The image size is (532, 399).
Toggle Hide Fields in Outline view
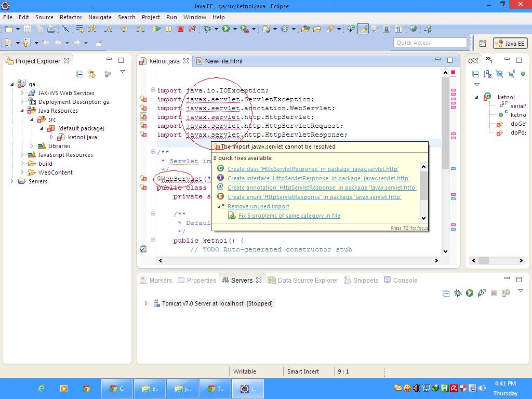[x=499, y=74]
